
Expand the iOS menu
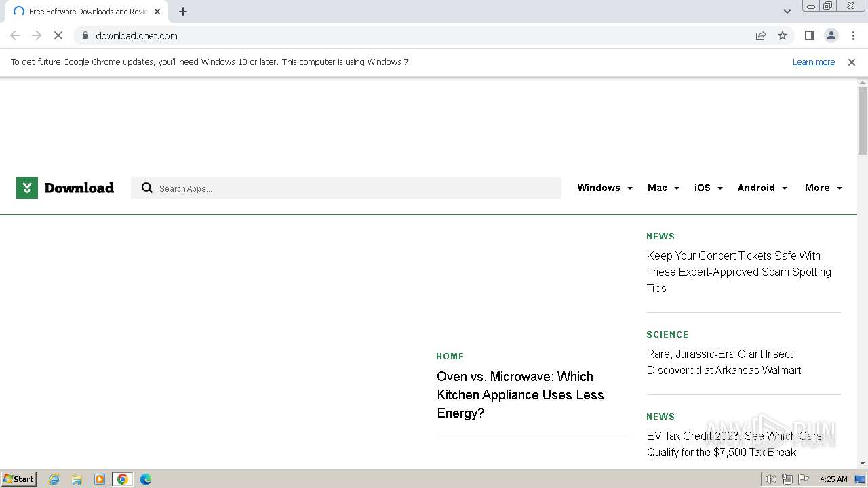pyautogui.click(x=709, y=188)
